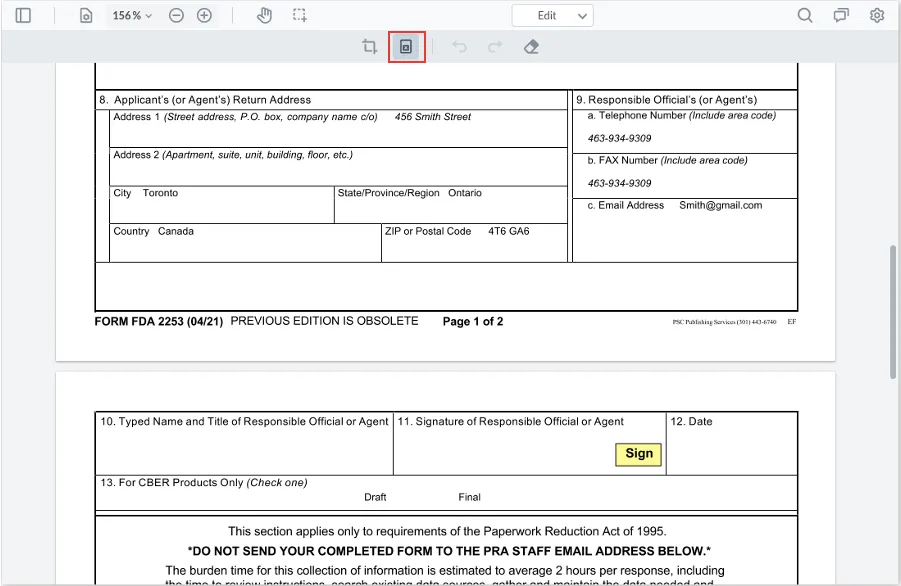Image resolution: width=901 pixels, height=586 pixels.
Task: Open the Edit mode dropdown
Action: [x=553, y=16]
